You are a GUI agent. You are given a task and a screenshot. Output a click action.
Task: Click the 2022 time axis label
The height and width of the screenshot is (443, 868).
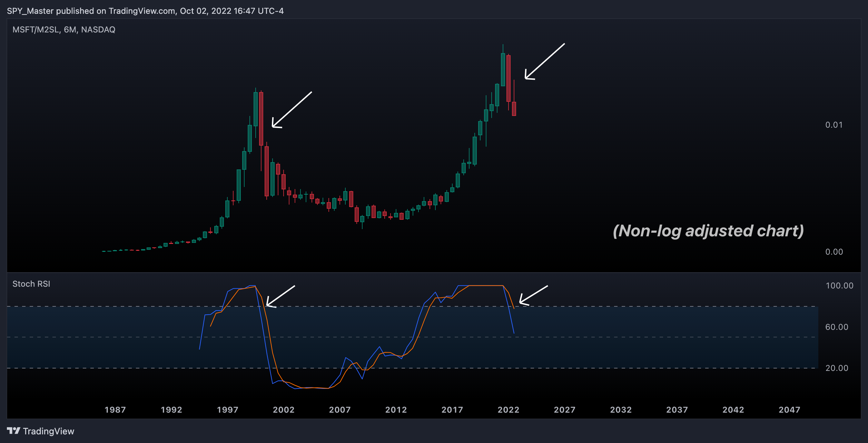[x=509, y=410]
